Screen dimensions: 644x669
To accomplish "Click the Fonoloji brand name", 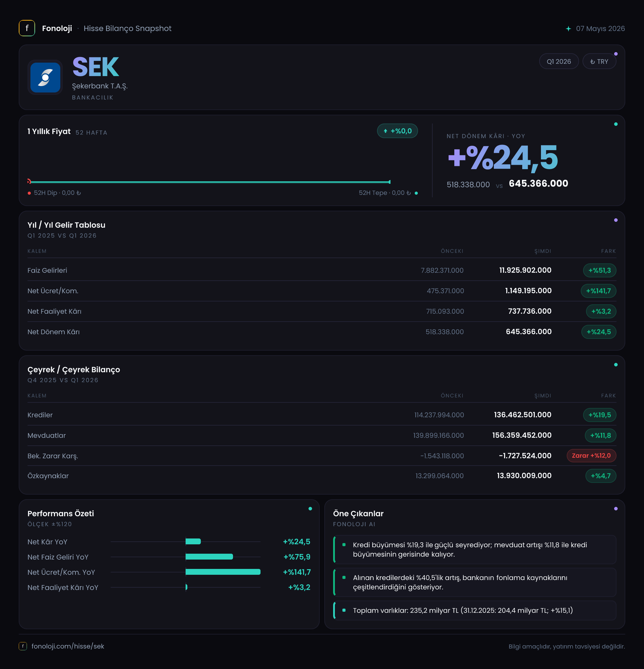I will [x=57, y=28].
